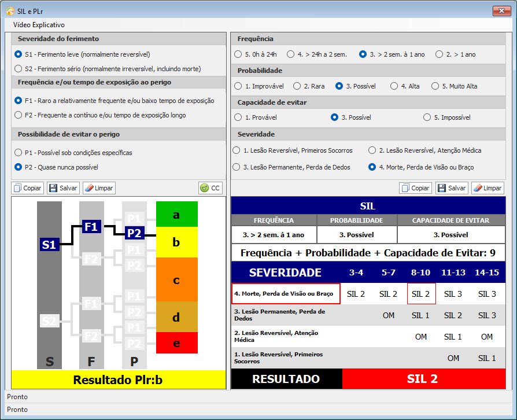The width and height of the screenshot is (517, 420).
Task: Click the faded S2 node in graph
Action: click(x=50, y=320)
